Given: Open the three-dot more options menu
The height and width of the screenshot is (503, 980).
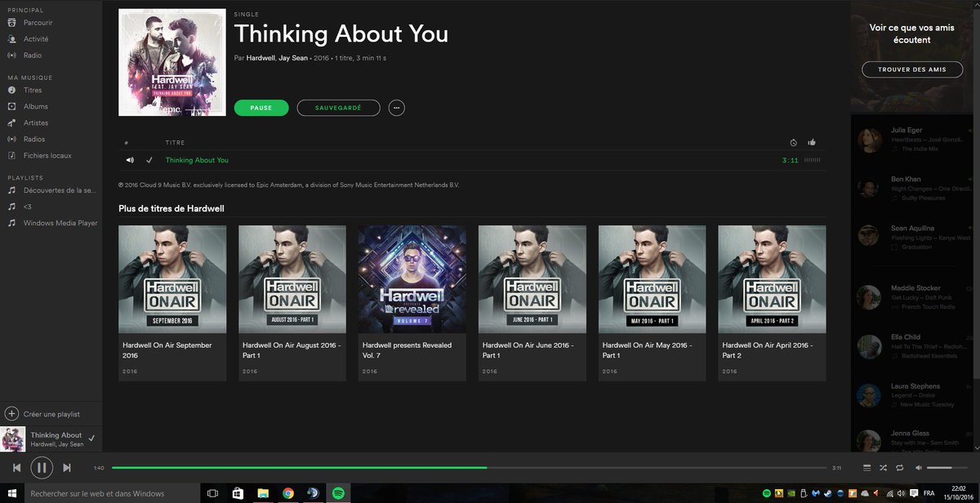Looking at the screenshot, I should [396, 108].
